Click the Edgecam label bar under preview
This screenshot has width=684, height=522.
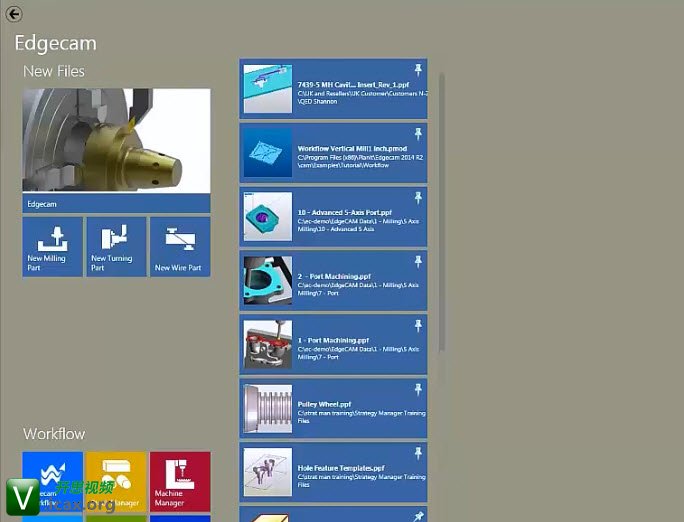coord(116,204)
